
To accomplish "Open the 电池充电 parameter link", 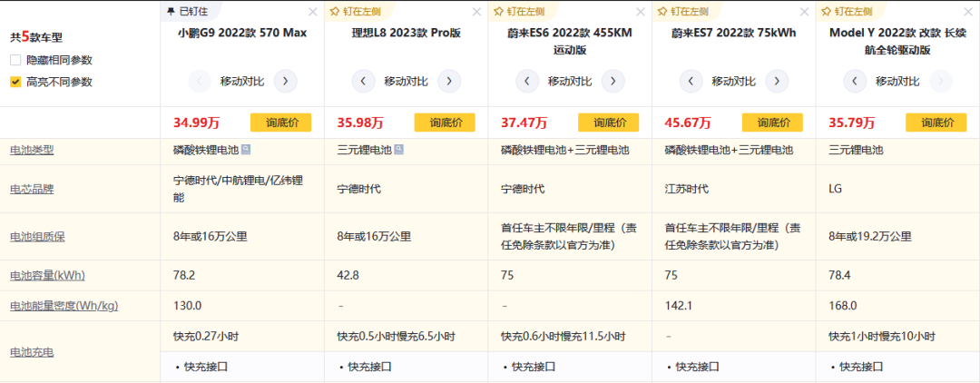I will (32, 352).
